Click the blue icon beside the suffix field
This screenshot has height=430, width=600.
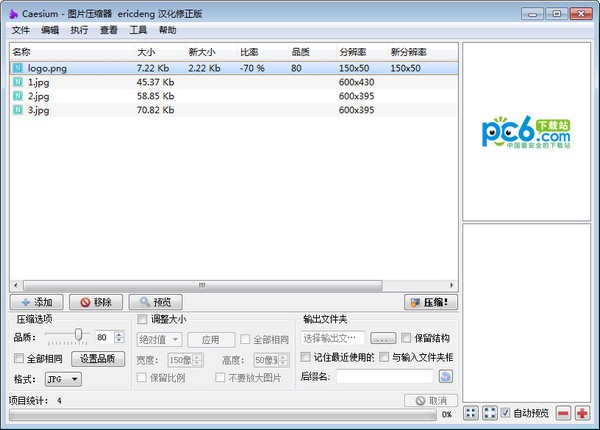[445, 376]
